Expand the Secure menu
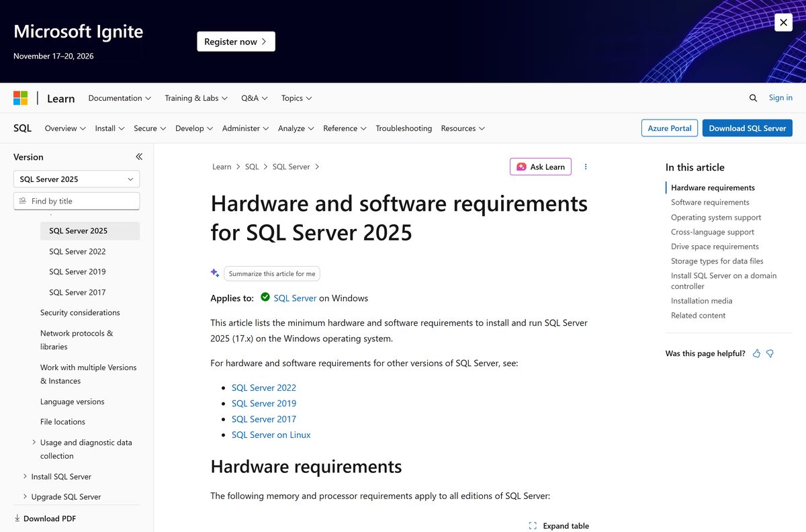The image size is (806, 532). pos(150,128)
